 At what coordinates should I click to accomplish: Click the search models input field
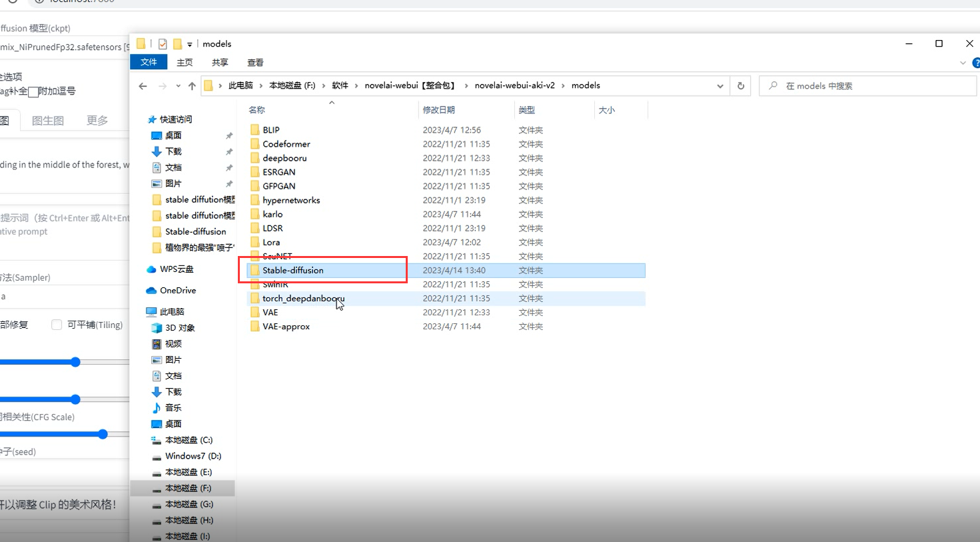867,86
